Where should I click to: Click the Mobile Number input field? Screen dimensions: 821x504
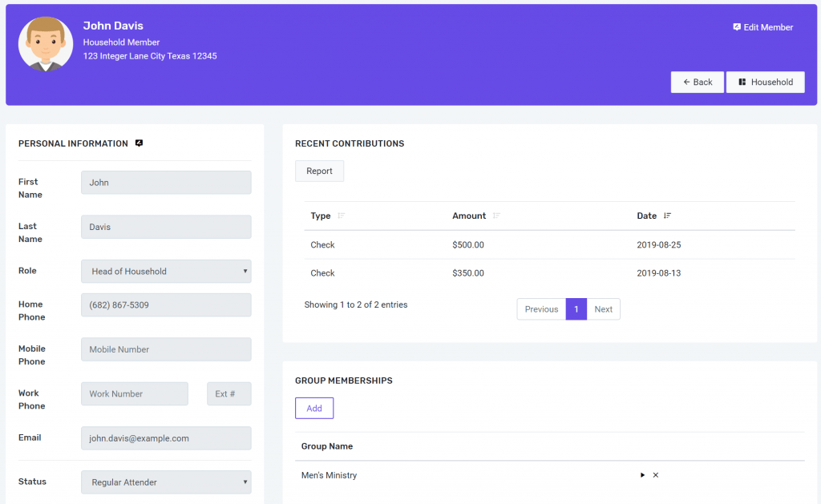coord(166,349)
